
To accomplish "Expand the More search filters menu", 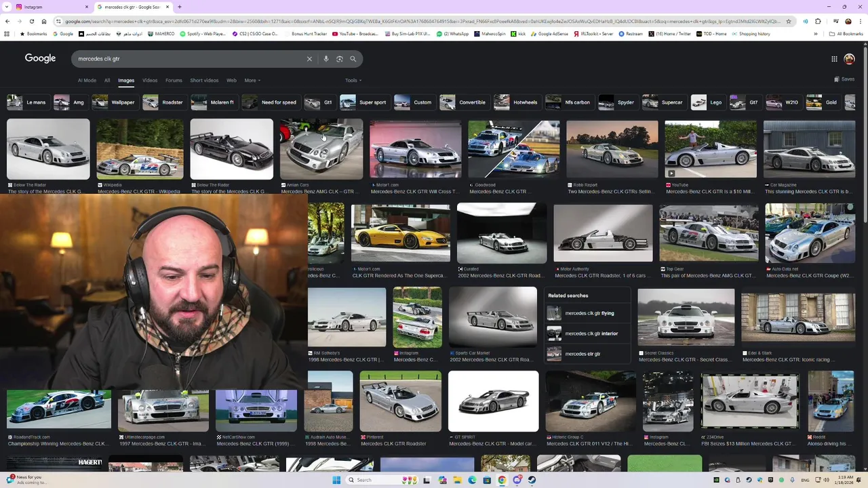I will (x=252, y=80).
